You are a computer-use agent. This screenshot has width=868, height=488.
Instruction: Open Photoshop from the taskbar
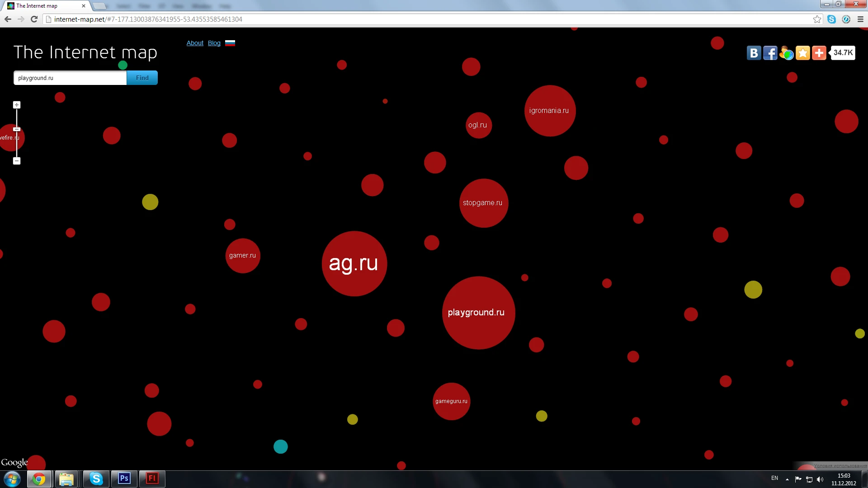click(x=124, y=479)
